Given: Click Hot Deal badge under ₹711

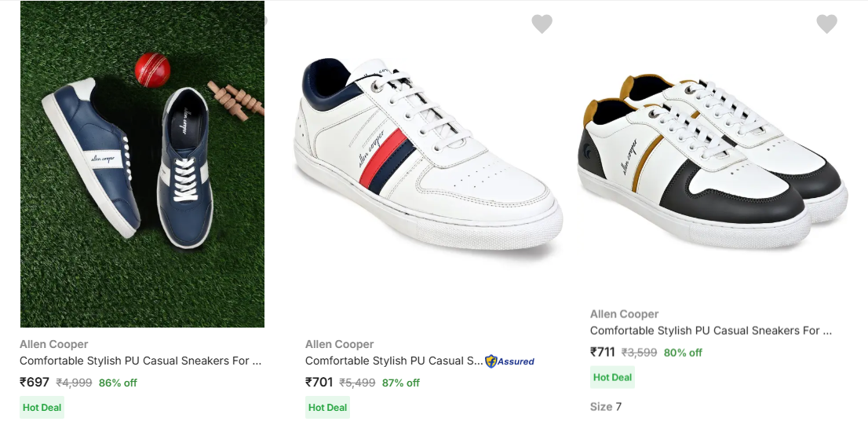Looking at the screenshot, I should tap(612, 377).
